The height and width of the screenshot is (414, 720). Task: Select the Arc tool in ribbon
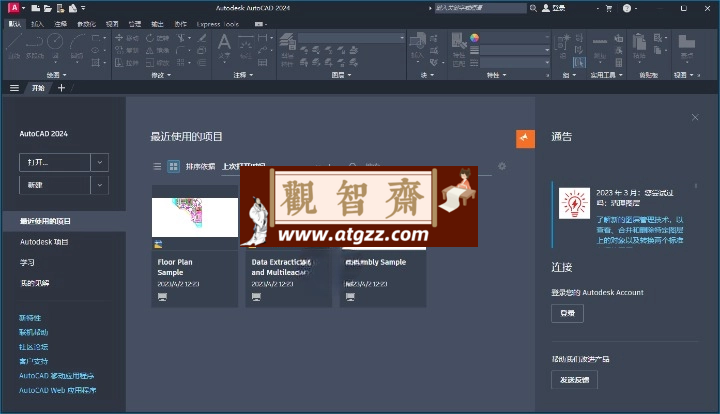(77, 43)
